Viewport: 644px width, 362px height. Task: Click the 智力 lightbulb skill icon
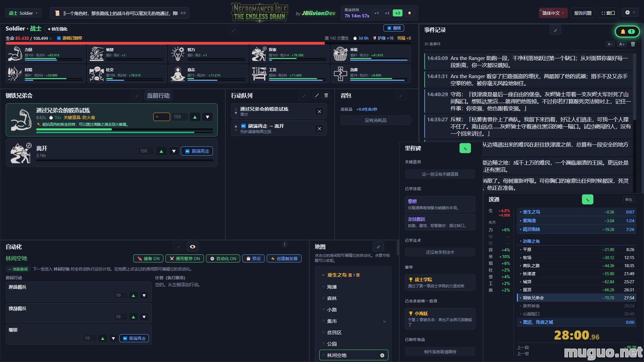click(x=178, y=54)
